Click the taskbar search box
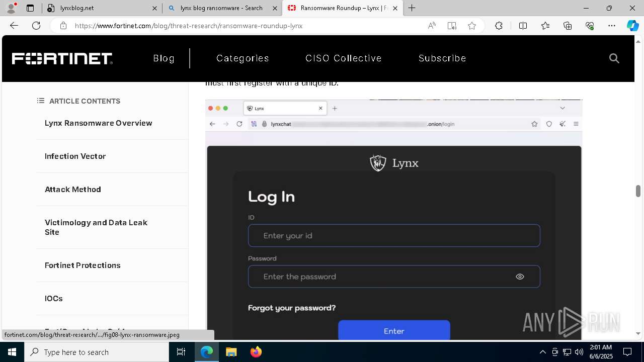The width and height of the screenshot is (644, 362). tap(97, 352)
